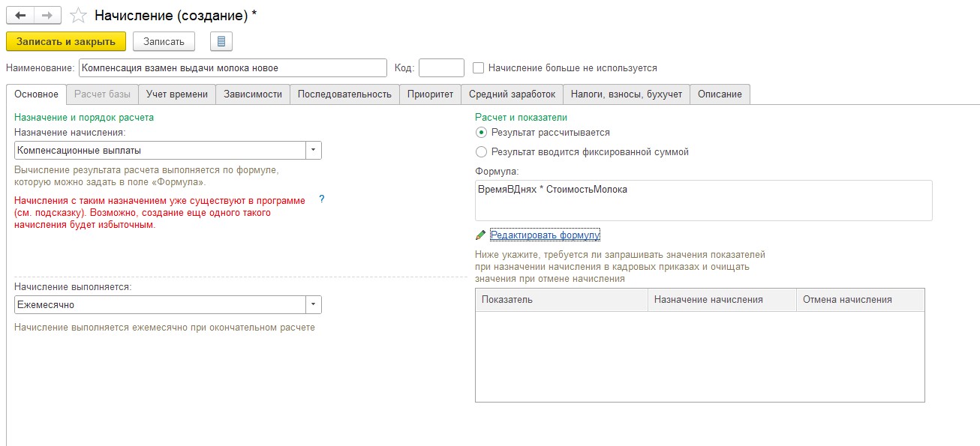Switch to the "Учет времени" tab
The image size is (980, 446).
(x=177, y=94)
